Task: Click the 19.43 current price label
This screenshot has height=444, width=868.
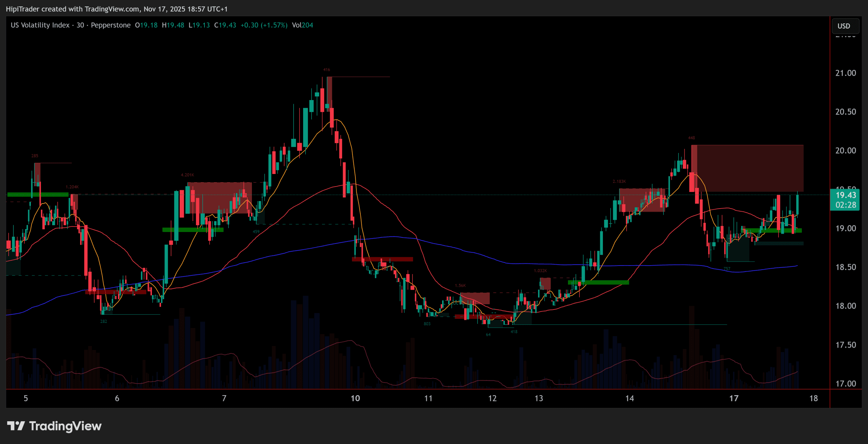Action: [x=845, y=195]
